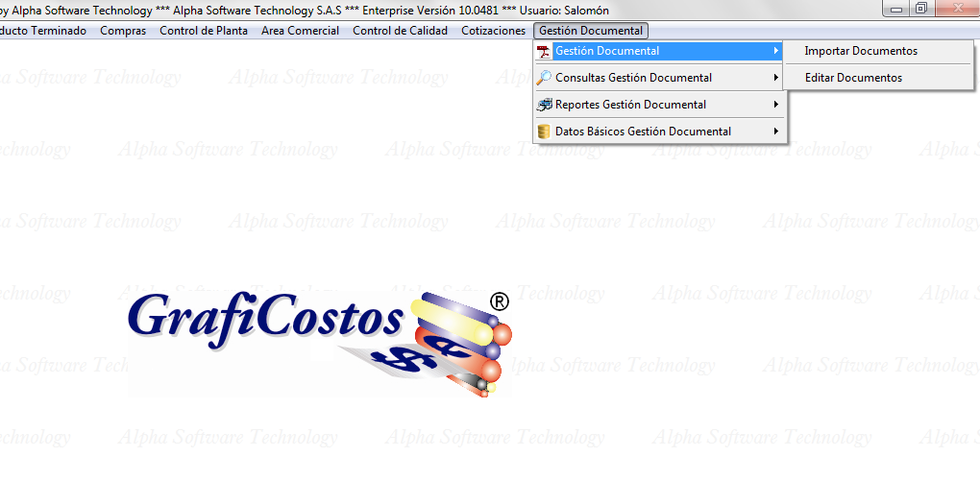Click the magnifier icon for Consultas Gestión Documental
The height and width of the screenshot is (481, 980).
click(544, 78)
